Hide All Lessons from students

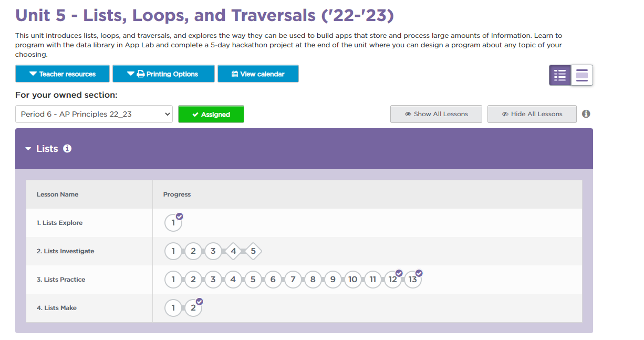click(532, 114)
